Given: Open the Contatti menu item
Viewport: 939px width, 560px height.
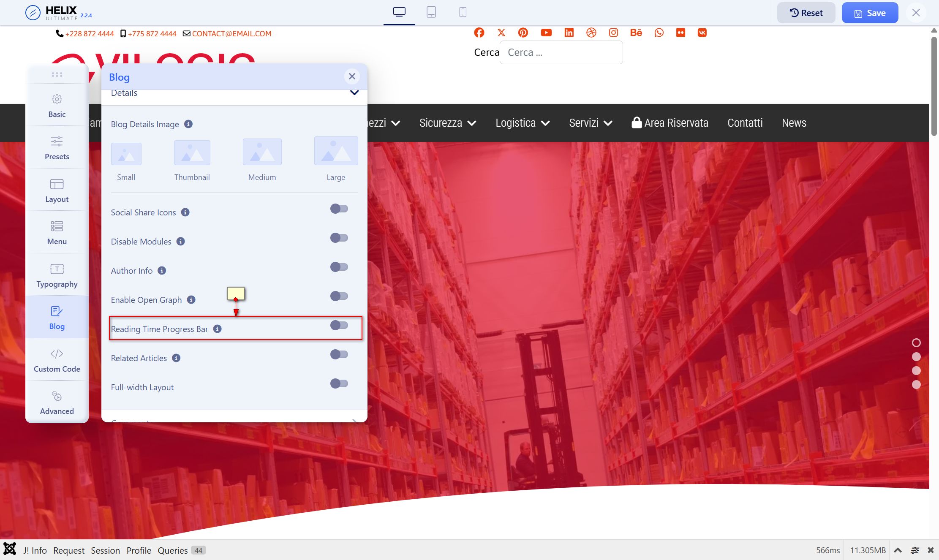Looking at the screenshot, I should (745, 123).
